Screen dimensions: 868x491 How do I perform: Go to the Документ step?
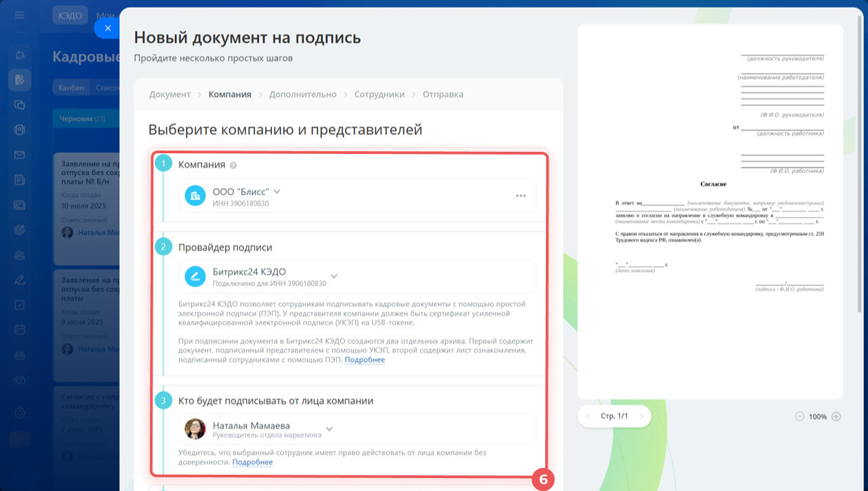tap(170, 94)
